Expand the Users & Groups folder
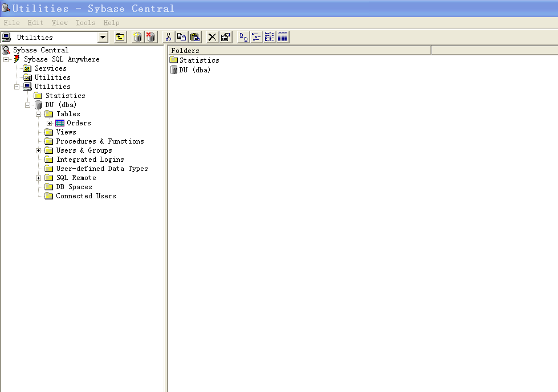Image resolution: width=558 pixels, height=392 pixels. pos(38,151)
